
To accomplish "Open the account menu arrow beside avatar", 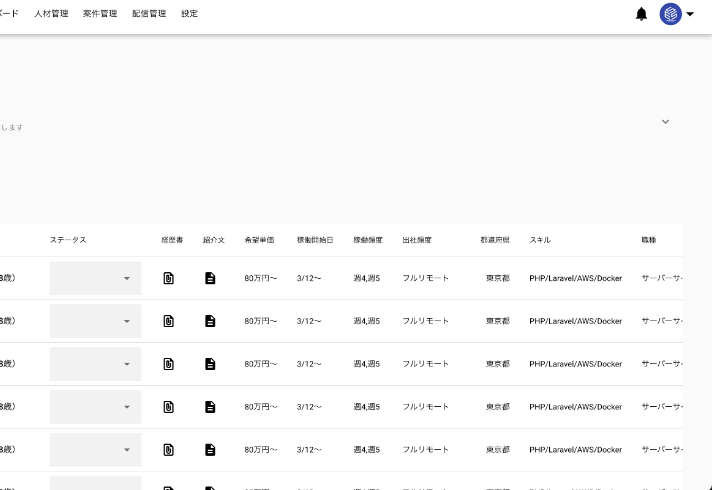I will point(690,14).
